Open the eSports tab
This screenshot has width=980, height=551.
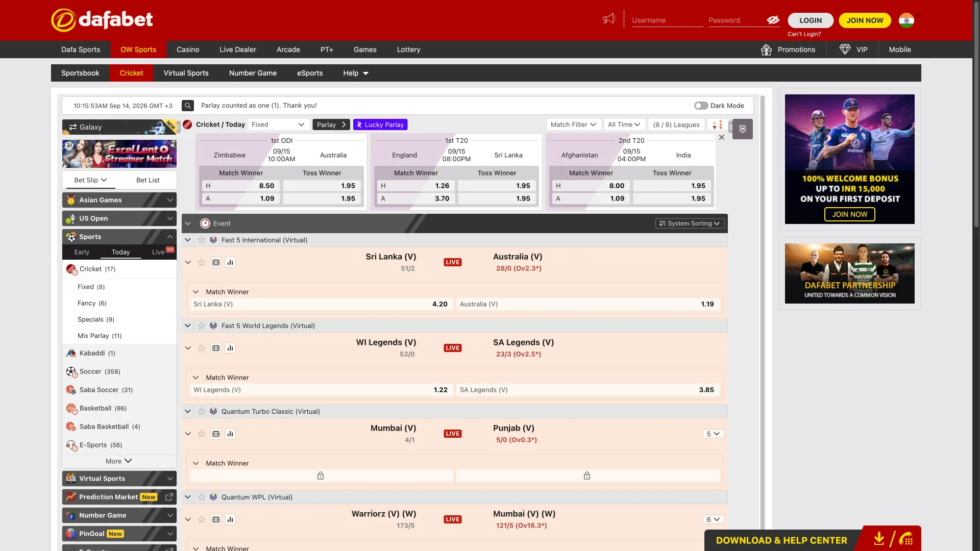310,73
